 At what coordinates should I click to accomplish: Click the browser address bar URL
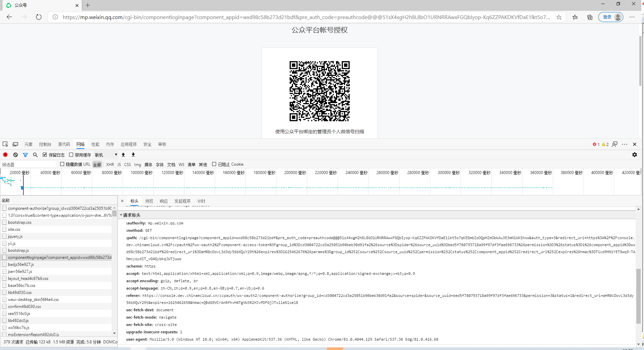pyautogui.click(x=306, y=17)
